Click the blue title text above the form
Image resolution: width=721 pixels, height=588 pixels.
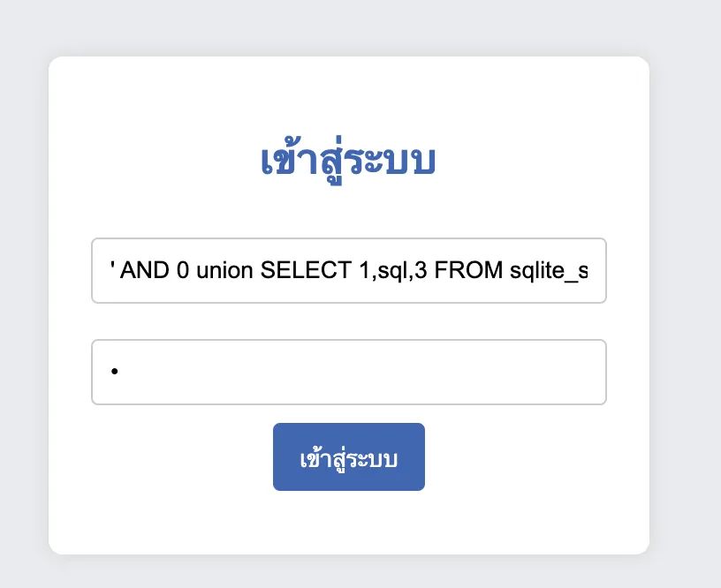point(349,161)
